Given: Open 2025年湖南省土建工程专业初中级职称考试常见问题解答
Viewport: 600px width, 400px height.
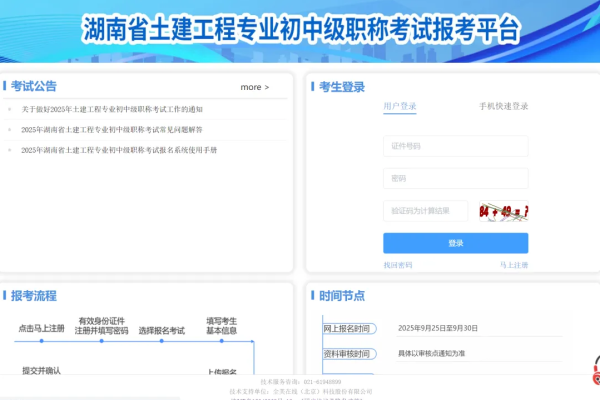Looking at the screenshot, I should [112, 130].
